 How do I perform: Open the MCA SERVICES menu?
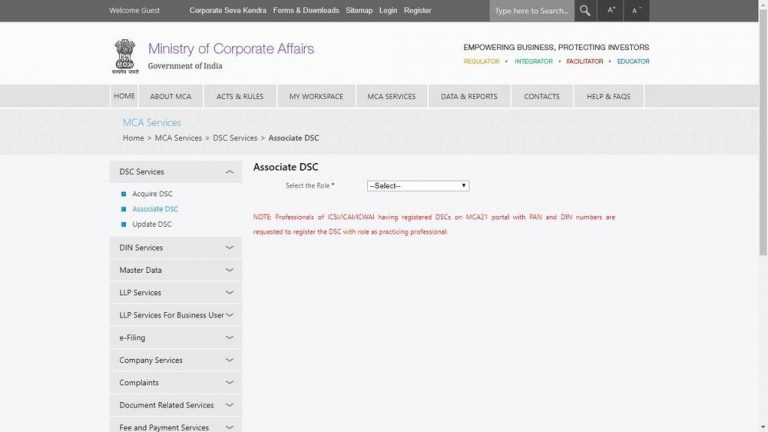391,96
